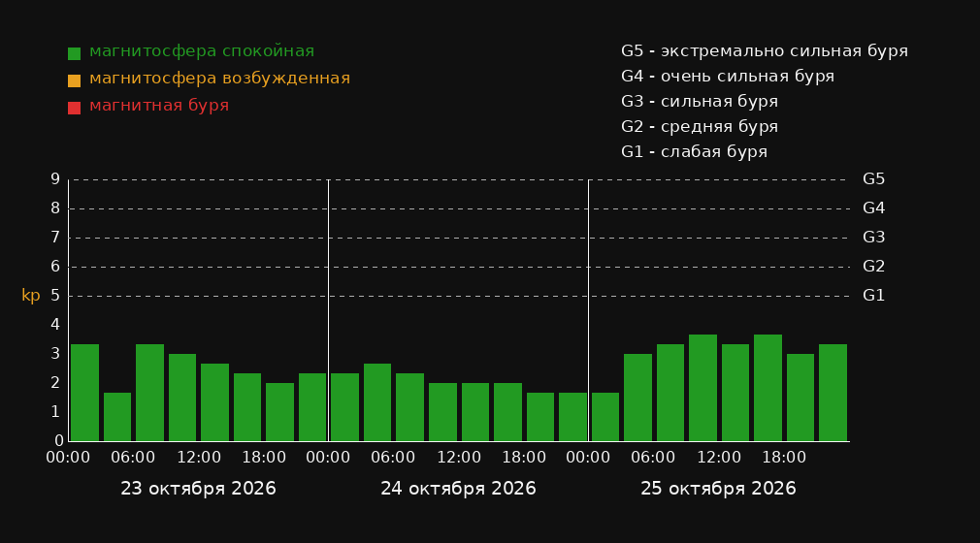980x543 pixels.
Task: Click the 06:00 bar for 23 October
Action: coord(150,393)
